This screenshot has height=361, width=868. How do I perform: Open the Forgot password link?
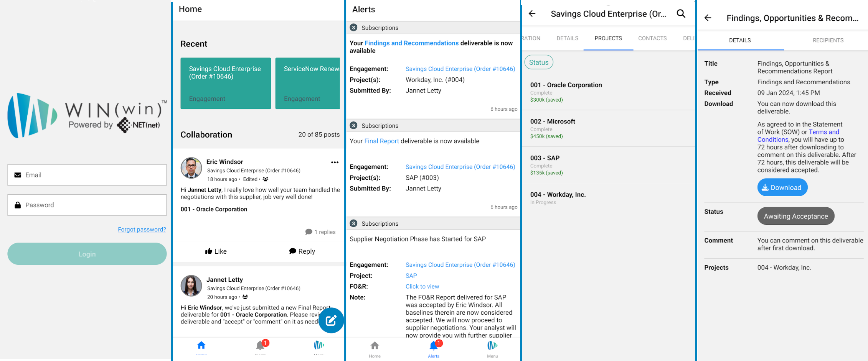pyautogui.click(x=142, y=230)
